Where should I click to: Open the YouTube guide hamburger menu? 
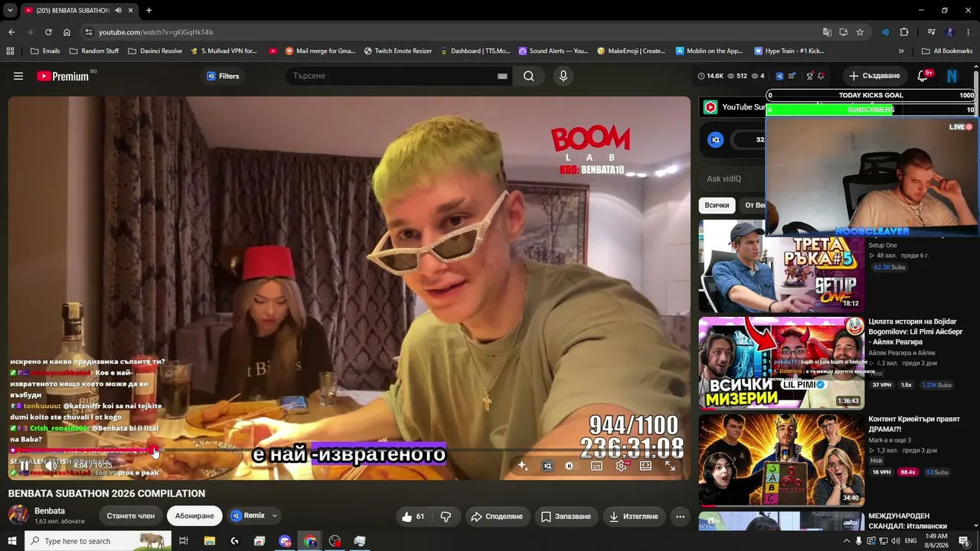(18, 76)
